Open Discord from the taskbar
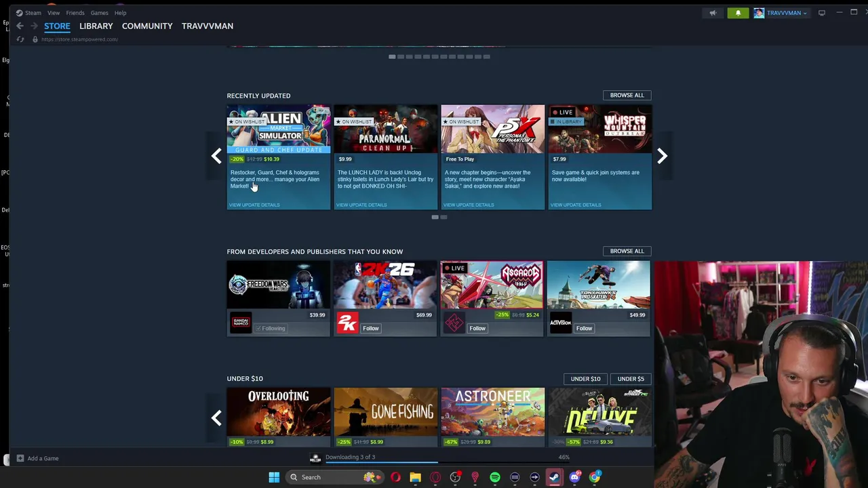 click(574, 477)
